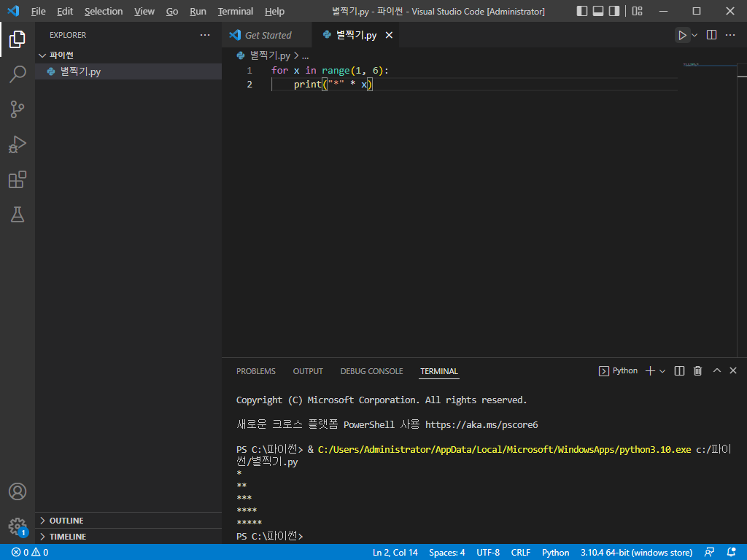
Task: Expand the TIMELINE section
Action: click(x=128, y=537)
